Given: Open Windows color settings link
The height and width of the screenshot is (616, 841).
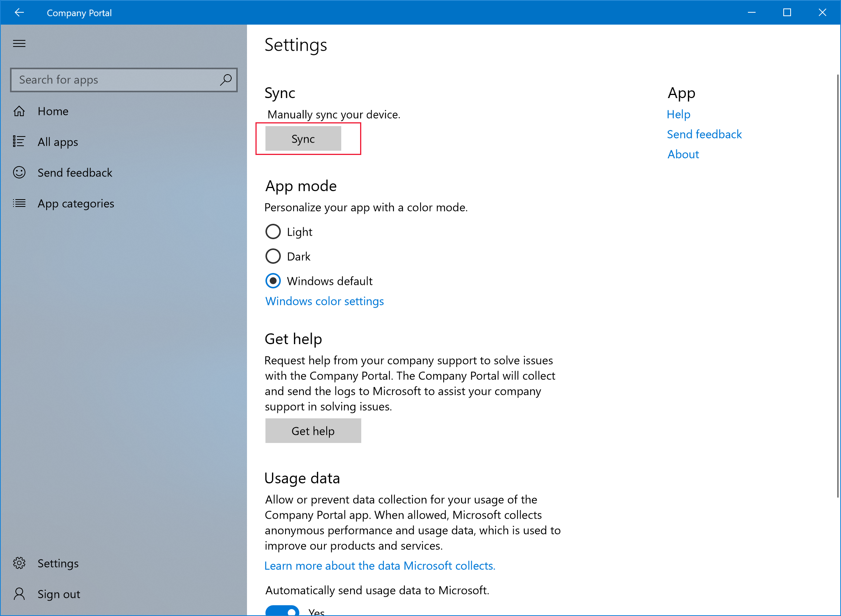Looking at the screenshot, I should (x=324, y=301).
